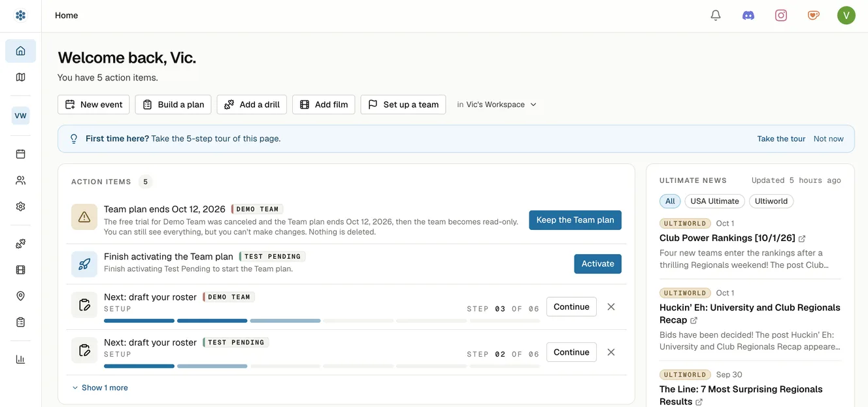
Task: Dismiss the Demo Team roster item
Action: click(x=611, y=306)
